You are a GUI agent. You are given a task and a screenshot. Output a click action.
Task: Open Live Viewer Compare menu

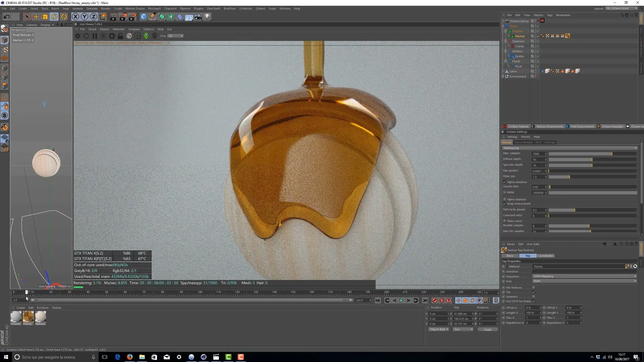pos(134,29)
